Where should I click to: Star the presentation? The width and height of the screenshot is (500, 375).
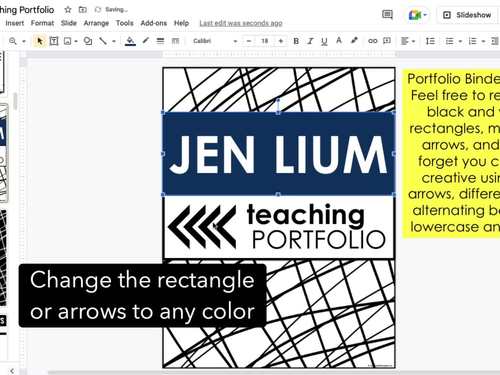(68, 10)
